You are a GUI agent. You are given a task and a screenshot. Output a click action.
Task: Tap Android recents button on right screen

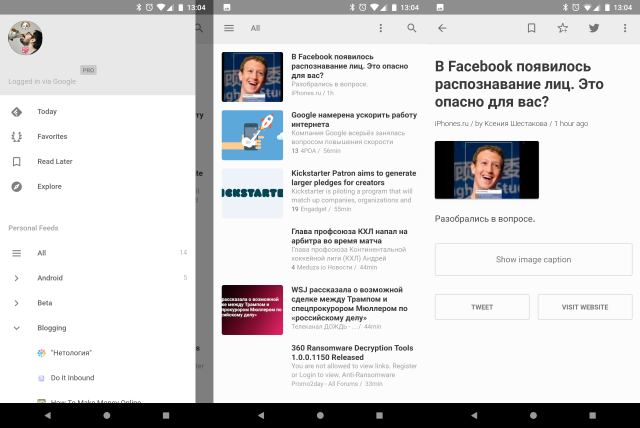(x=592, y=415)
